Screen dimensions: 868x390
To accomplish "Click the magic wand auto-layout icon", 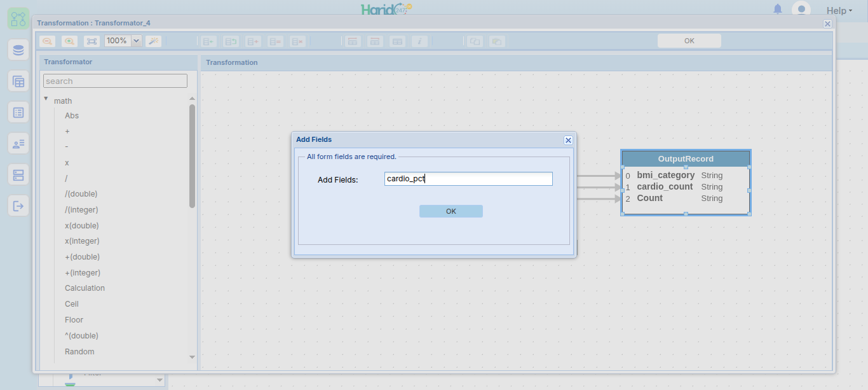I will [x=153, y=41].
